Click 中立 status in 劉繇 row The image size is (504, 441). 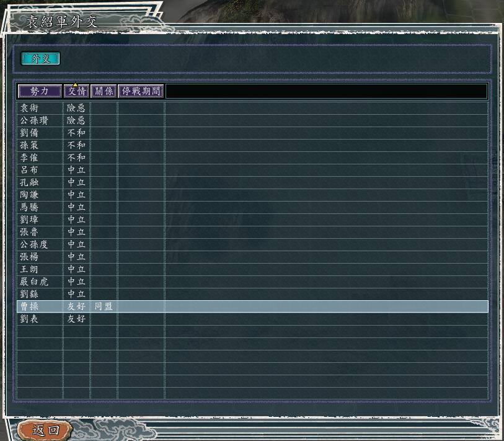tap(76, 294)
